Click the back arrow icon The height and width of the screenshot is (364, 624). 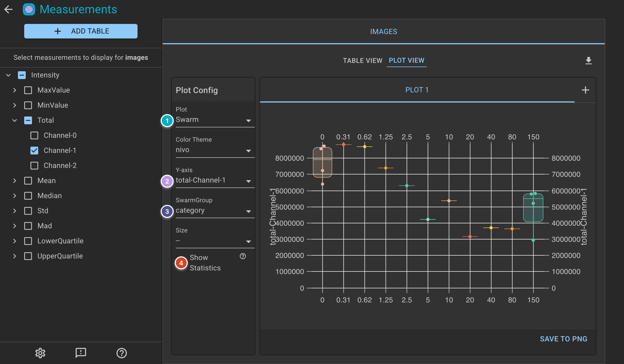[x=9, y=9]
